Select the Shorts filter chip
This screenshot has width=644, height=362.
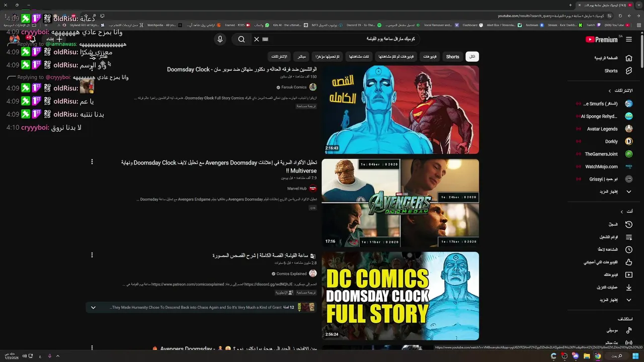point(453,56)
